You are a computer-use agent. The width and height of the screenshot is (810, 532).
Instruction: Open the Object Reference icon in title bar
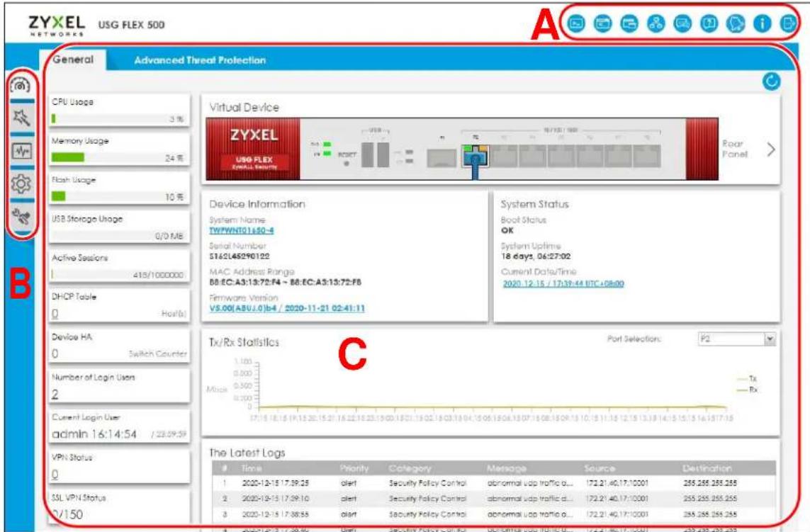[x=629, y=23]
